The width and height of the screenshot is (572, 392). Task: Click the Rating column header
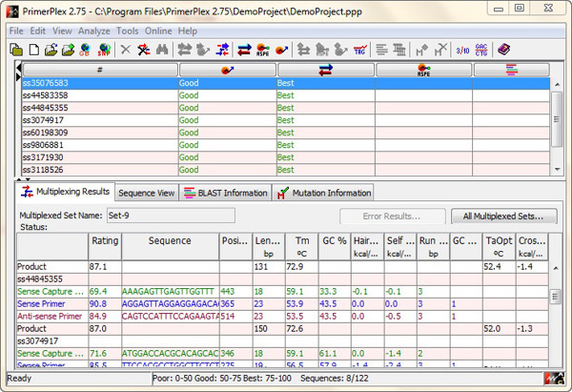[x=105, y=247]
